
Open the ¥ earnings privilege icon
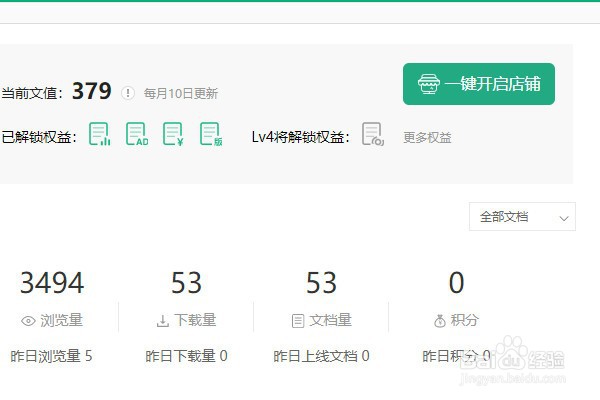pyautogui.click(x=173, y=134)
